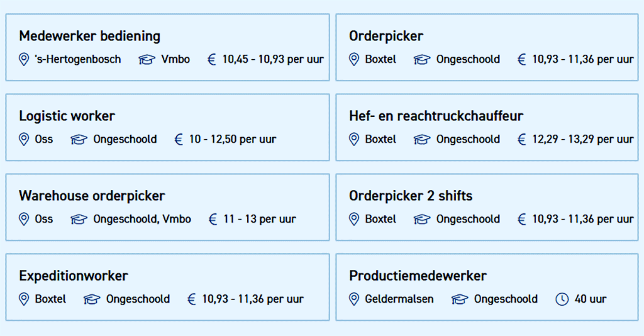This screenshot has width=644, height=336.
Task: Click location pin icon beside 's-Hertogenbosch
Action: [x=24, y=59]
